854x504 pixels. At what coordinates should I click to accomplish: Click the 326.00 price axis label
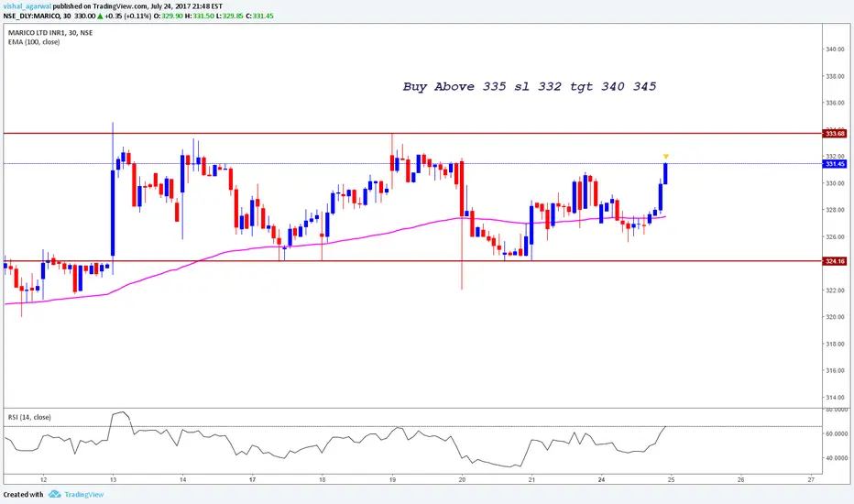tap(835, 237)
